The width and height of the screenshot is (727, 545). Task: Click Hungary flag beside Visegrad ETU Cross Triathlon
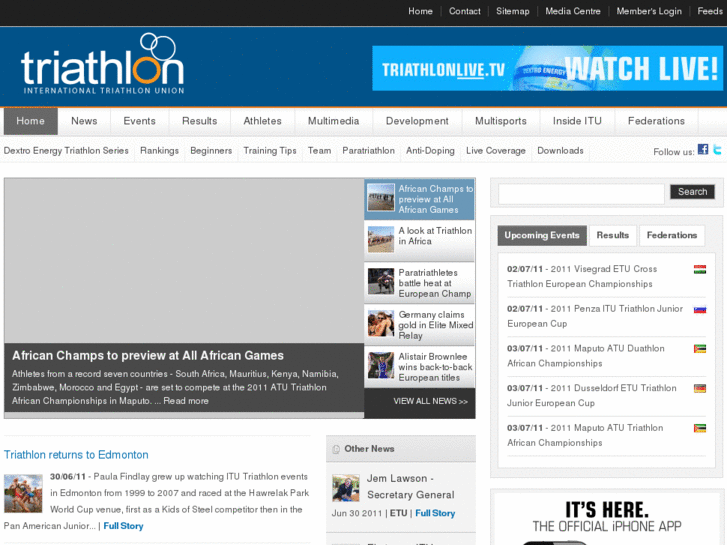click(700, 269)
